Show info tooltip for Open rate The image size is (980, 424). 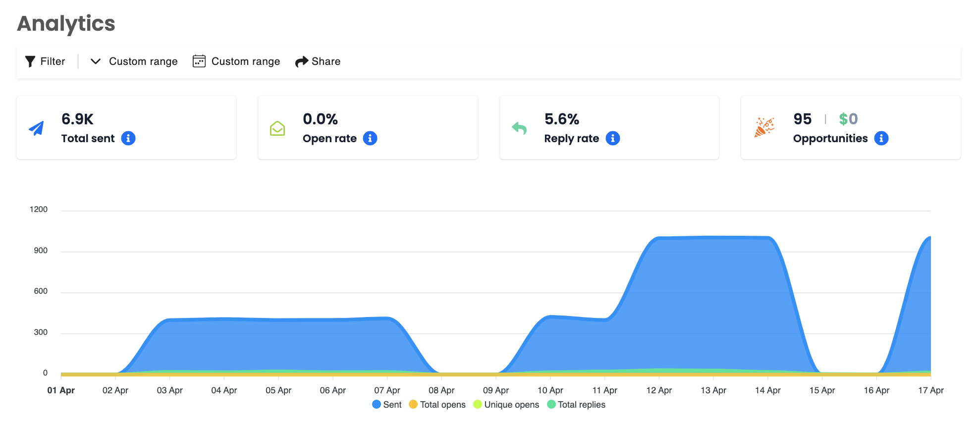point(370,138)
